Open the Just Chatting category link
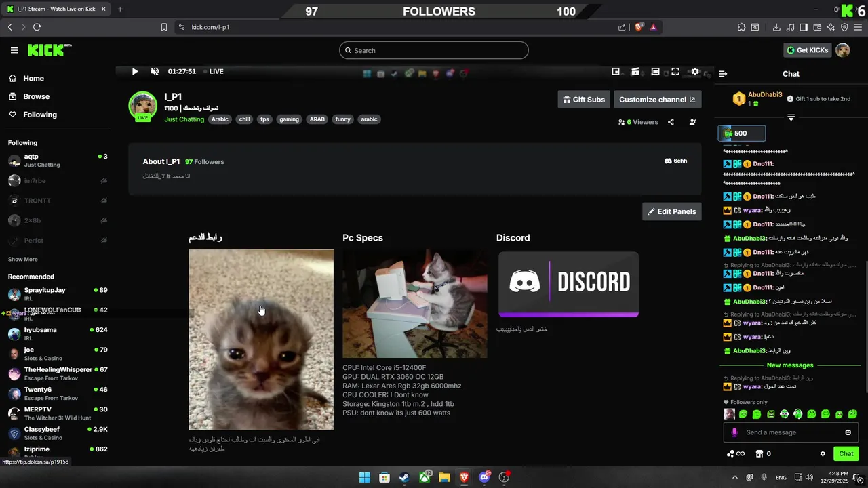Screen dimensions: 868x488 pyautogui.click(x=184, y=119)
